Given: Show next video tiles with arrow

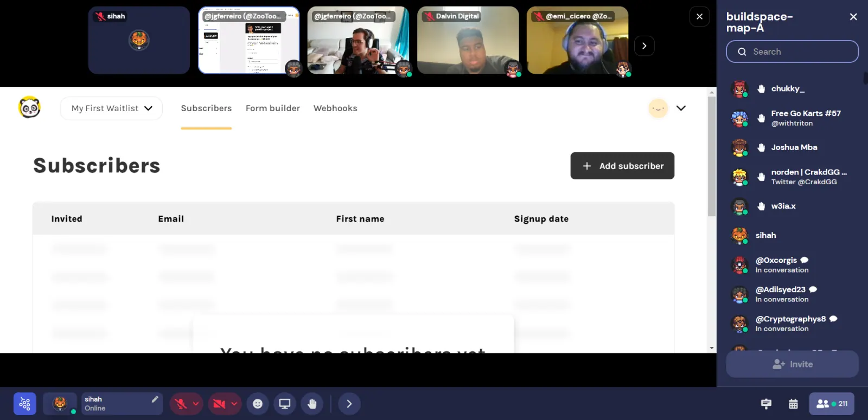Looking at the screenshot, I should tap(644, 46).
